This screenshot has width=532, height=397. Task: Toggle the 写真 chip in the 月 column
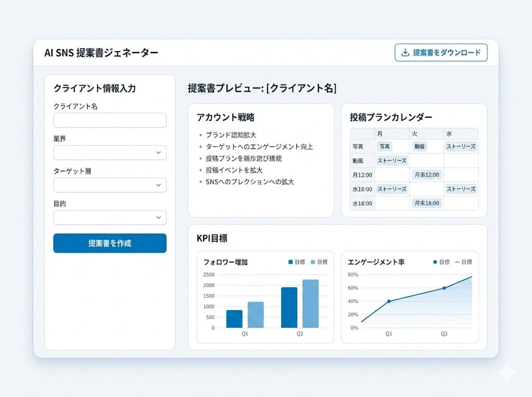pyautogui.click(x=385, y=146)
